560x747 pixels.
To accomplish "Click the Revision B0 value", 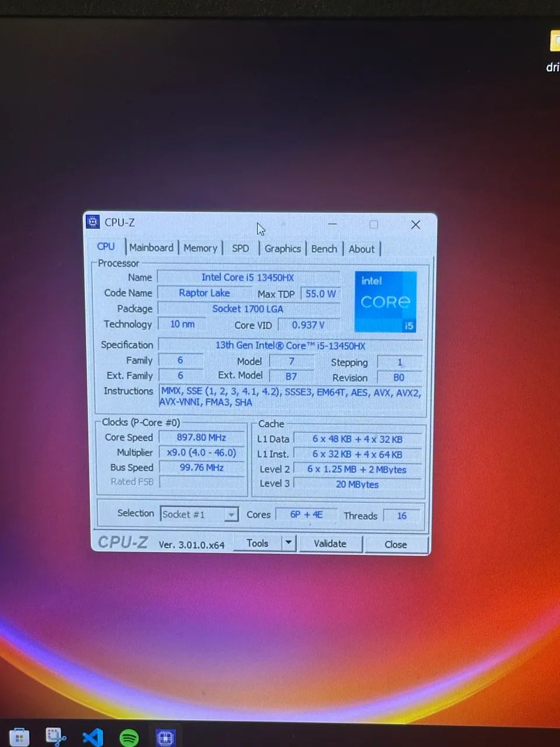I will click(x=399, y=378).
